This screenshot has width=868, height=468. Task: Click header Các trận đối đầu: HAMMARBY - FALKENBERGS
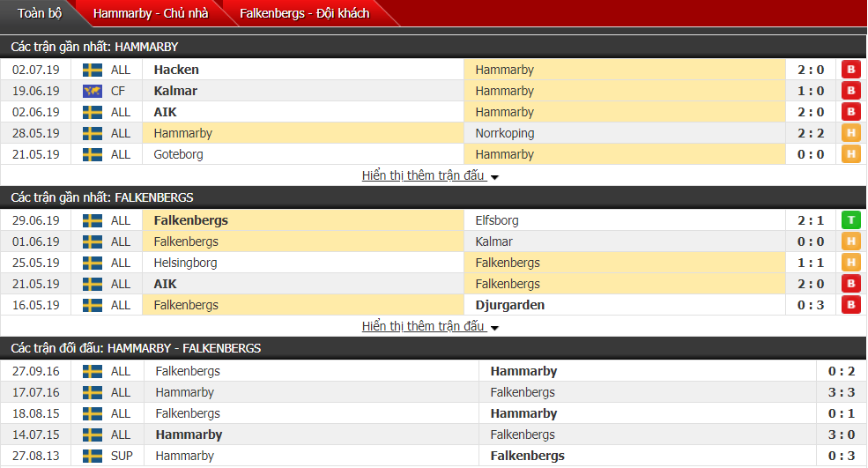coord(137,348)
